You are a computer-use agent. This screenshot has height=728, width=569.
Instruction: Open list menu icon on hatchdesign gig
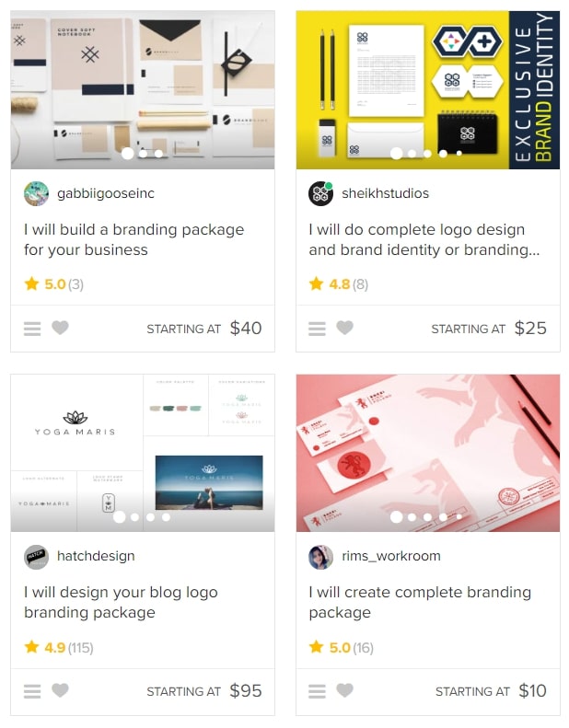coord(32,691)
